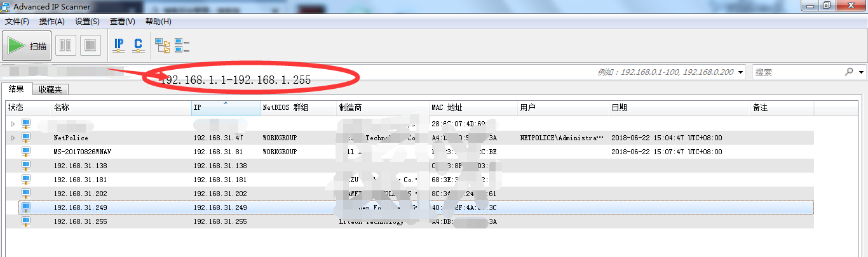Sort by the NetBIOS 群组 column header
The width and height of the screenshot is (868, 257).
(298, 108)
